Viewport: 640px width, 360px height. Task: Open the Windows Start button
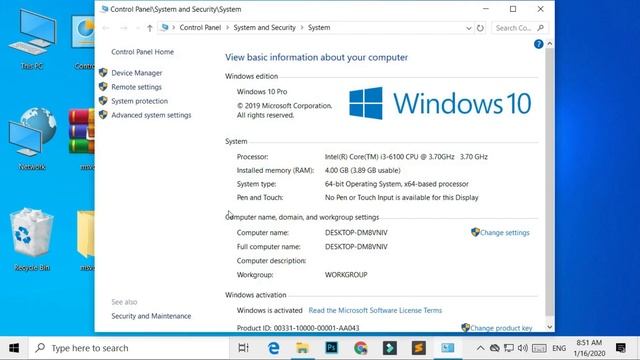pos(14,348)
